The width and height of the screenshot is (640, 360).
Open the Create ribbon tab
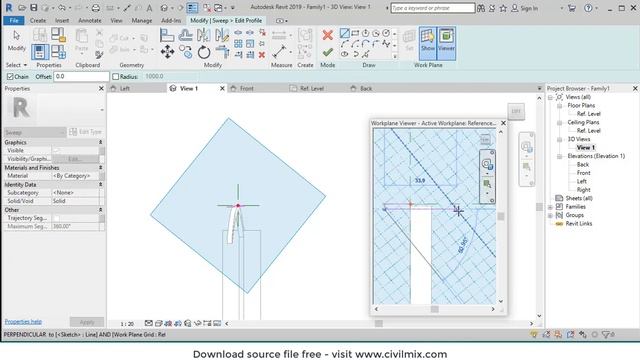click(38, 20)
